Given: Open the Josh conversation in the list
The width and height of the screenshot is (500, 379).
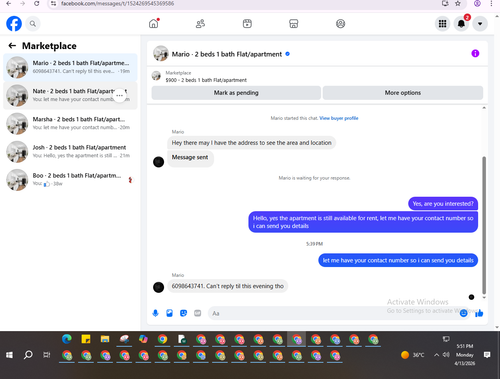Looking at the screenshot, I should click(x=70, y=152).
